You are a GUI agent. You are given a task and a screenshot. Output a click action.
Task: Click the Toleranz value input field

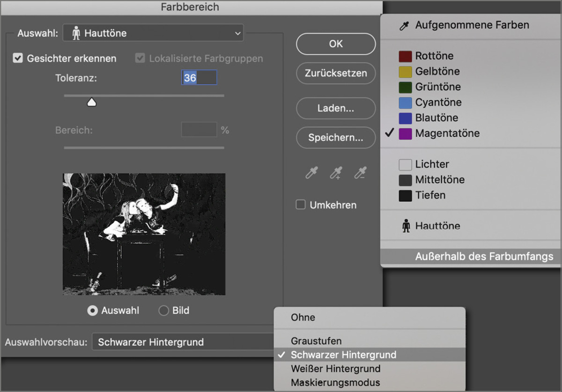pyautogui.click(x=199, y=77)
